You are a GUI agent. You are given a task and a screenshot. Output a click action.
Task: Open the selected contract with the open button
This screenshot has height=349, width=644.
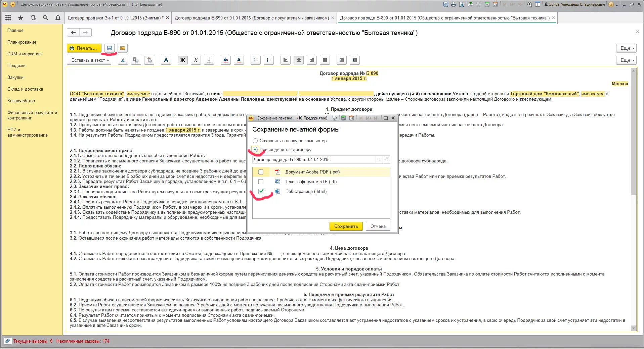tap(386, 160)
